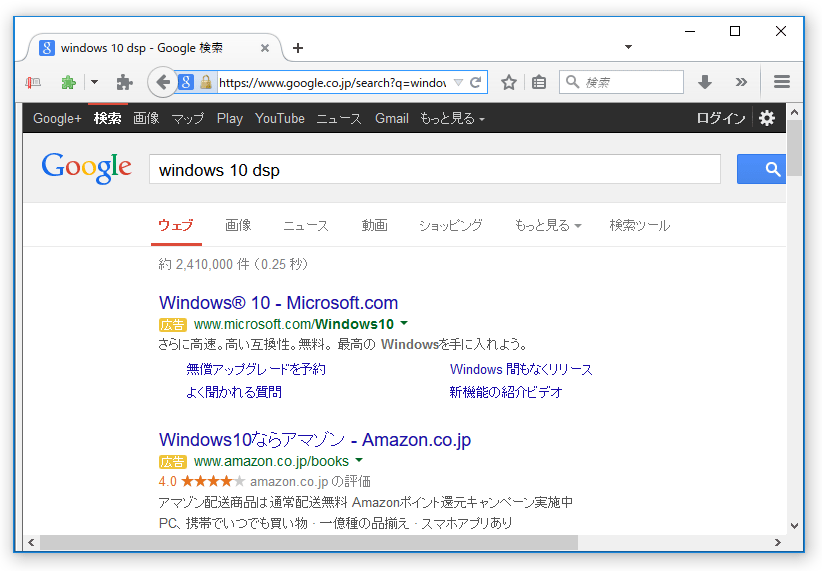Viewport: 822px width, 571px height.
Task: Open 新機能の紹介ビデオ link
Action: (x=506, y=392)
